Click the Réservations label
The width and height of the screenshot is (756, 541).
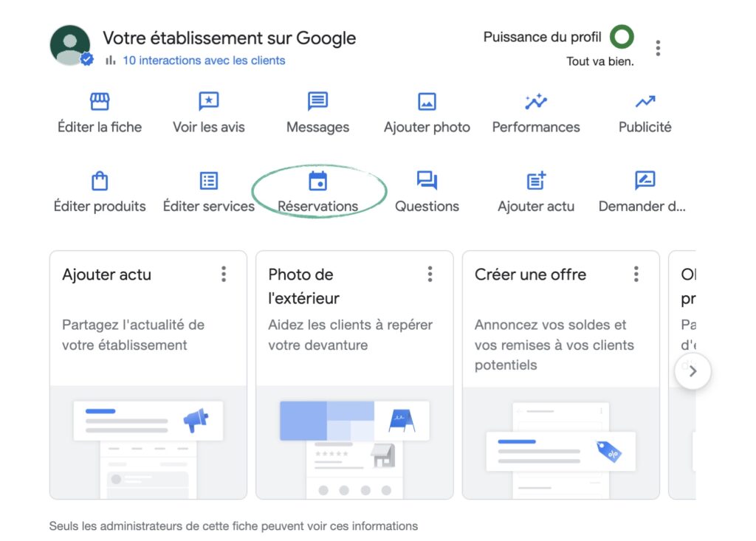coord(317,207)
